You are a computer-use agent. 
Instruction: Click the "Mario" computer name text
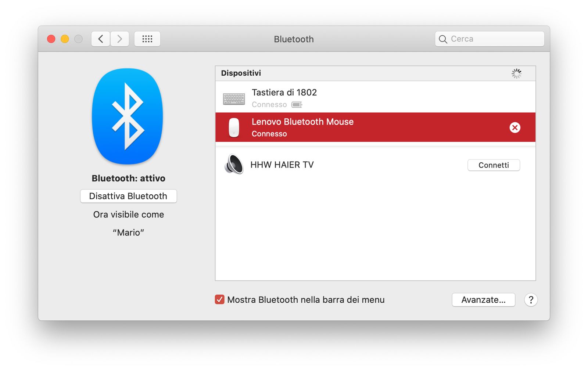[128, 233]
